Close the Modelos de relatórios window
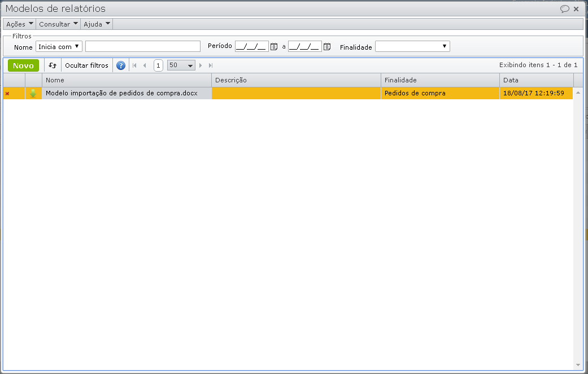588x374 pixels. point(576,9)
